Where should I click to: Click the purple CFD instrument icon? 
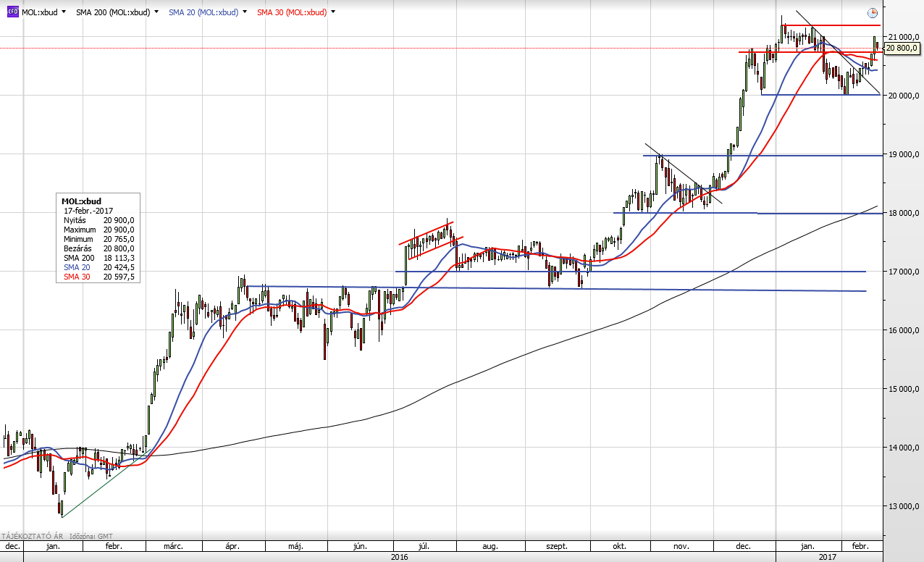12,12
